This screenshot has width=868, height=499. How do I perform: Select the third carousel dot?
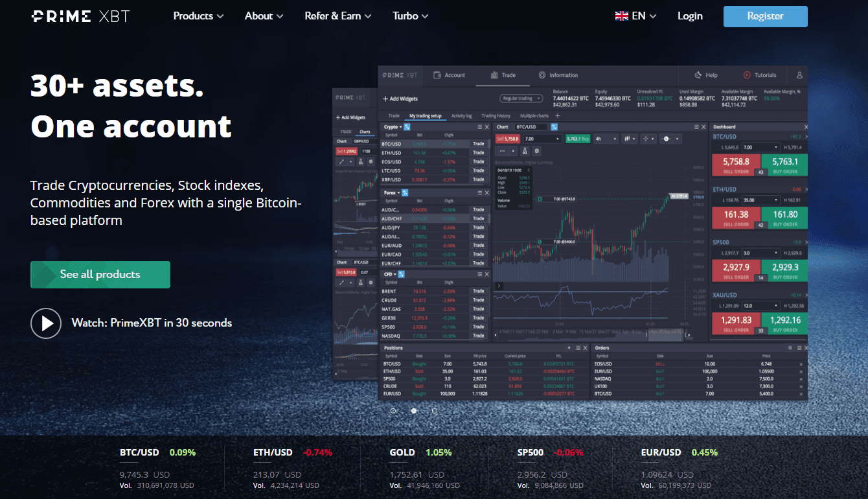[x=435, y=410]
